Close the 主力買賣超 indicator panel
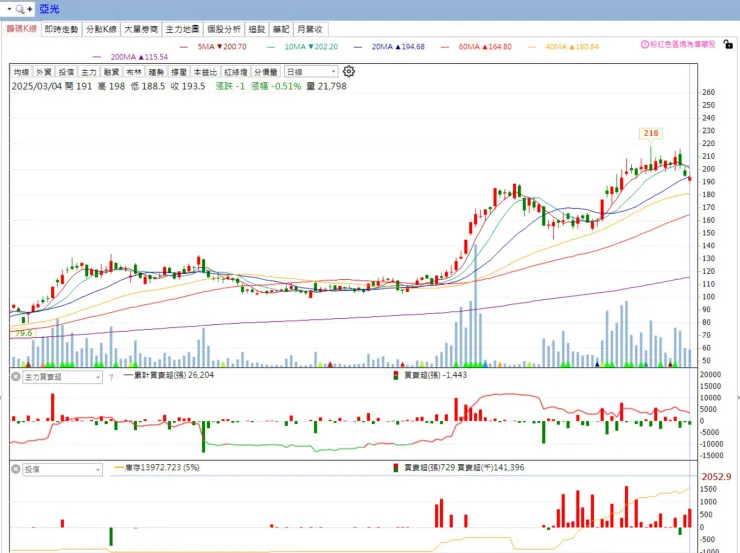Screen dimensions: 740x553 click(x=16, y=377)
